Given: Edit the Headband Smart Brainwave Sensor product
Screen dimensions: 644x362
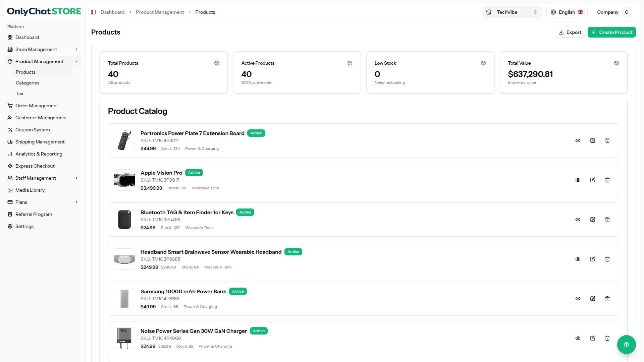Looking at the screenshot, I should pyautogui.click(x=593, y=259).
